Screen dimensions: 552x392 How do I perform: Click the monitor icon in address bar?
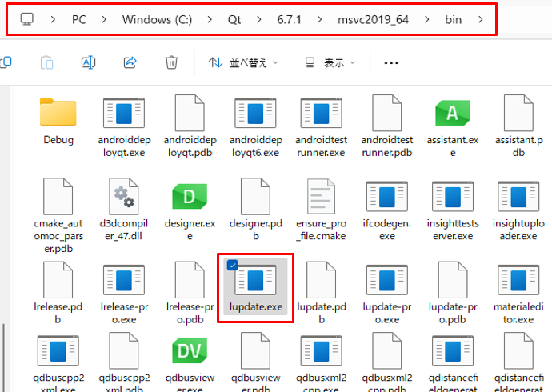pos(26,18)
